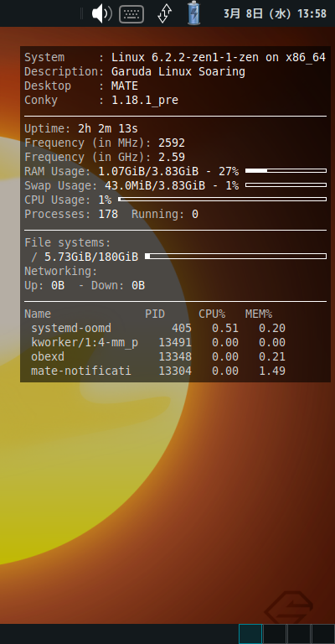
Task: Switch to the second workspace
Action: 275,634
